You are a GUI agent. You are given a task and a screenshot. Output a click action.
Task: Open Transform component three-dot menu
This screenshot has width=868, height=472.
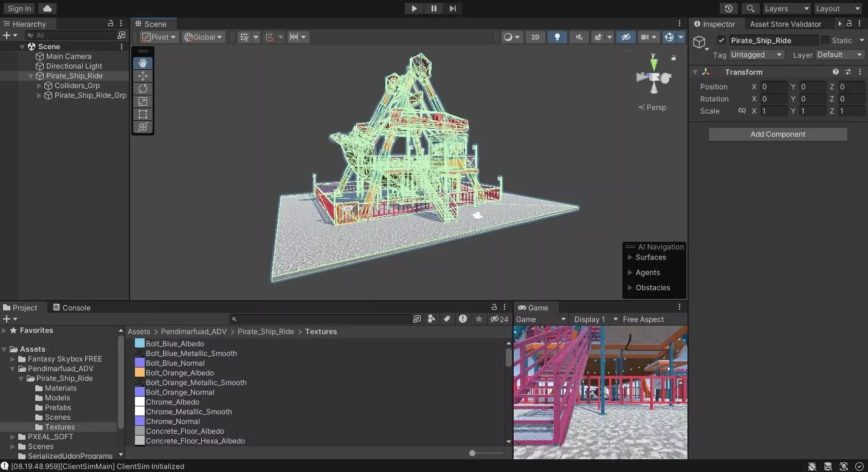point(860,72)
